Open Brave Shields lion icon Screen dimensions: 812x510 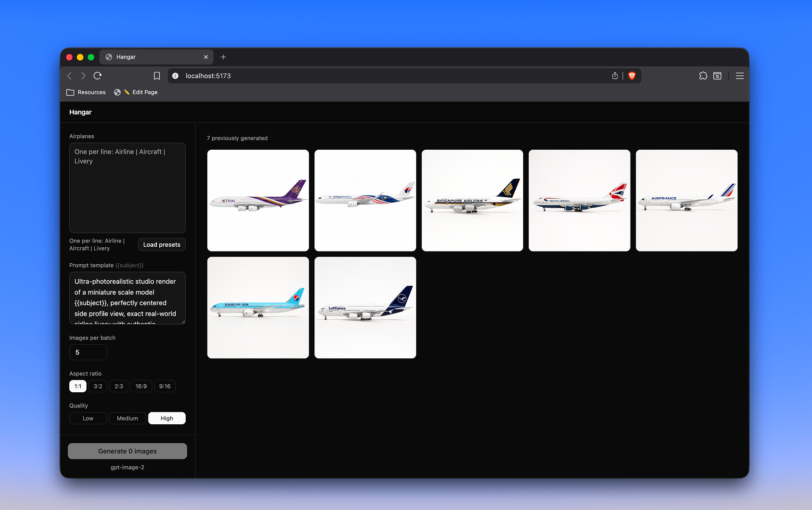pos(632,76)
